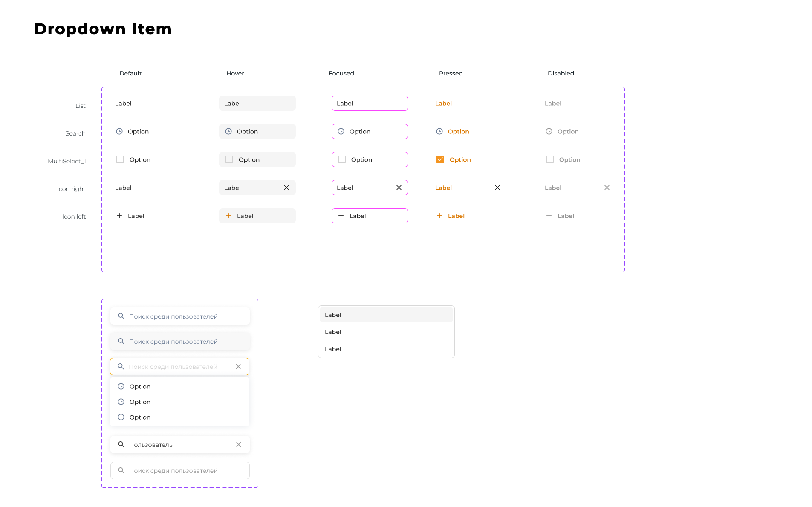Image resolution: width=812 pixels, height=507 pixels.
Task: Click the X icon in Focused Label item
Action: pos(399,188)
